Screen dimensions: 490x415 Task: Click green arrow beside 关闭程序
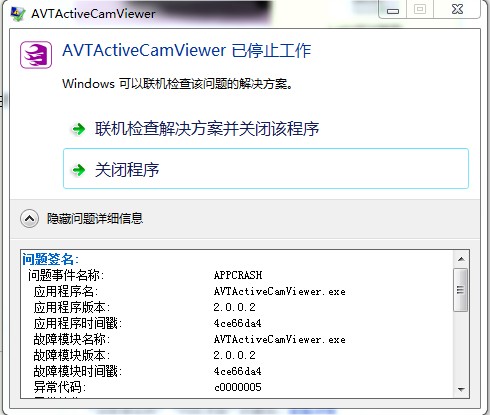point(79,170)
